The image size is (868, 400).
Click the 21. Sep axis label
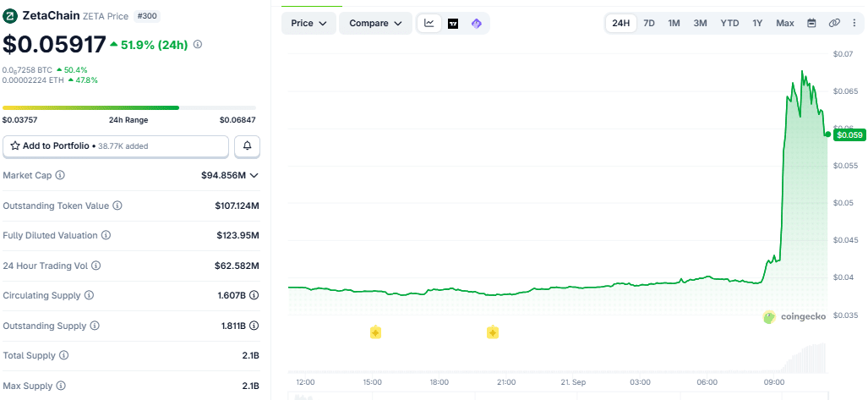coord(574,382)
